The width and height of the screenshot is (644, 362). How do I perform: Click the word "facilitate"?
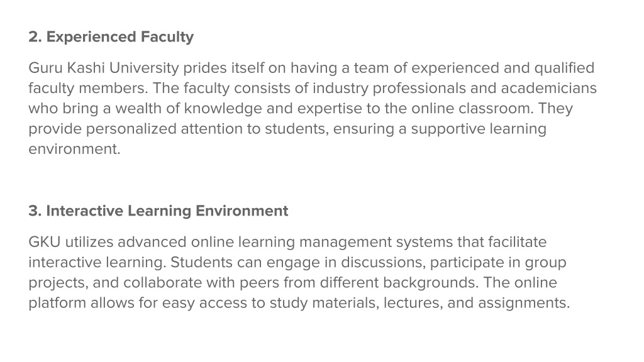pyautogui.click(x=517, y=242)
